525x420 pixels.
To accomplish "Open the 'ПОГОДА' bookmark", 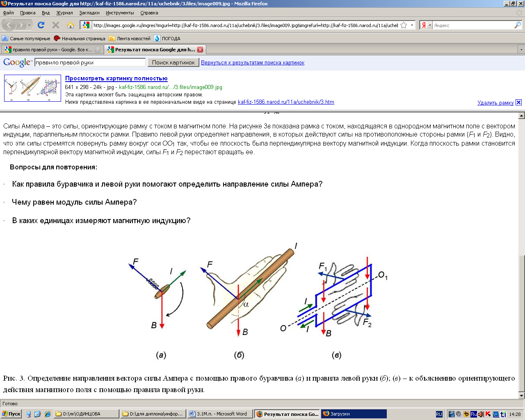I will [x=167, y=38].
